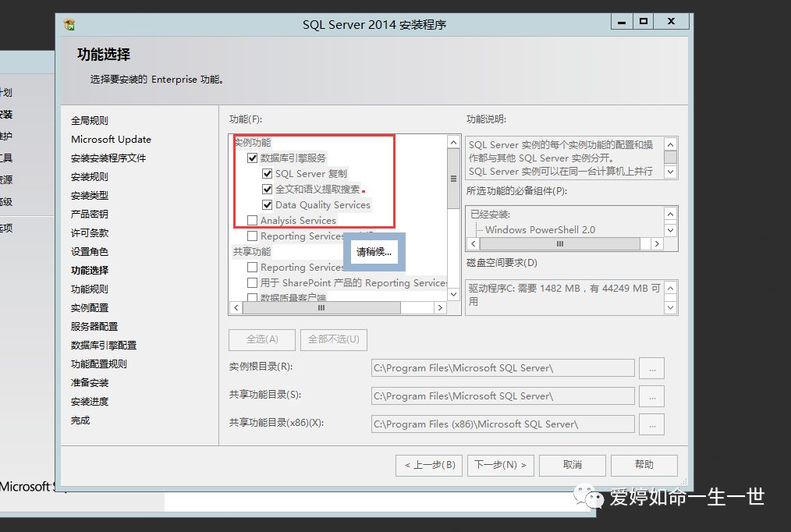Click the disk space box scroll down arrow
This screenshot has width=791, height=532.
[670, 307]
